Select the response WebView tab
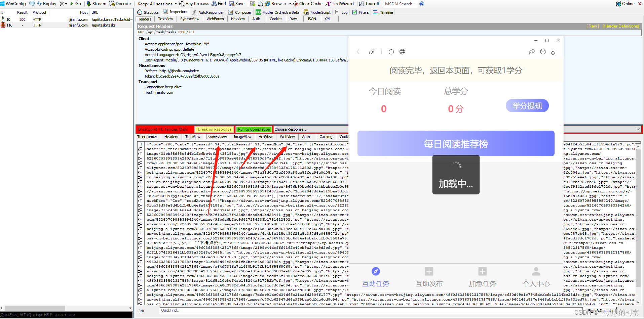Screen dimensions: 644x319 (x=287, y=137)
